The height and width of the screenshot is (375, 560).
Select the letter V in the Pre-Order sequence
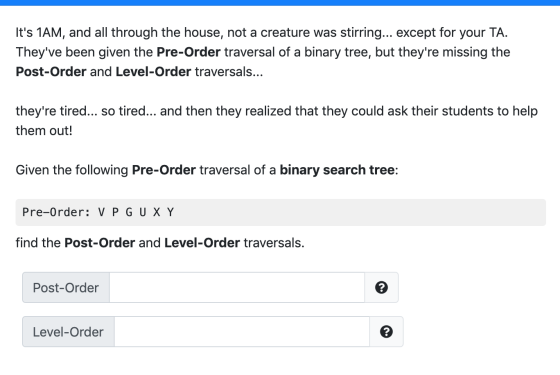[101, 212]
